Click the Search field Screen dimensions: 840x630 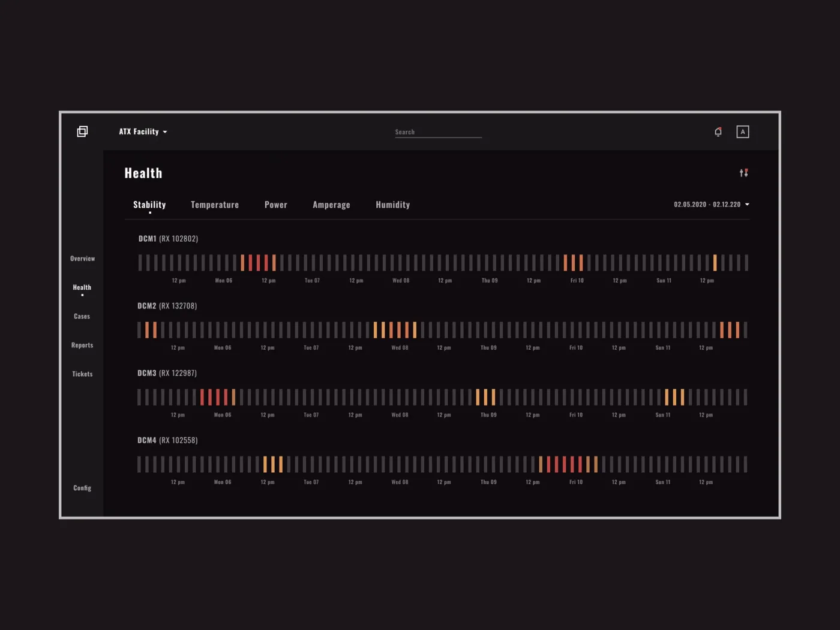[438, 132]
